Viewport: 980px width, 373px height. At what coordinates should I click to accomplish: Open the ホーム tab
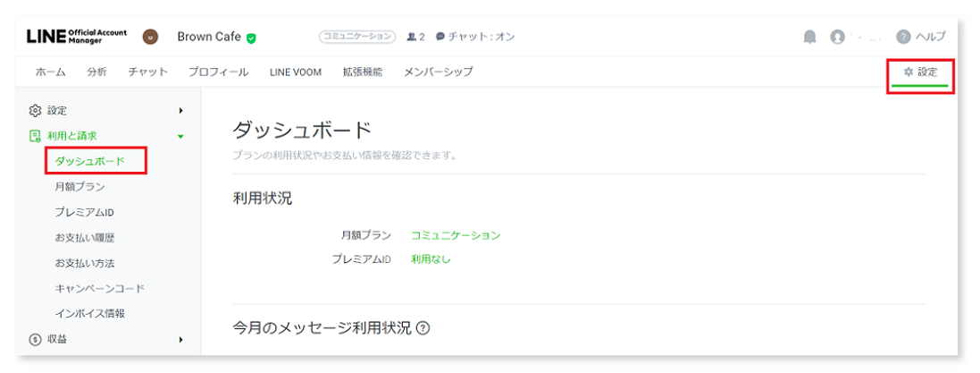[50, 72]
